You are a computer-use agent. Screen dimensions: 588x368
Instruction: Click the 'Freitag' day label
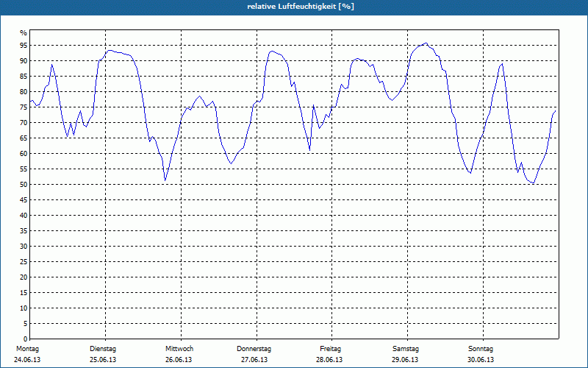[330, 349]
